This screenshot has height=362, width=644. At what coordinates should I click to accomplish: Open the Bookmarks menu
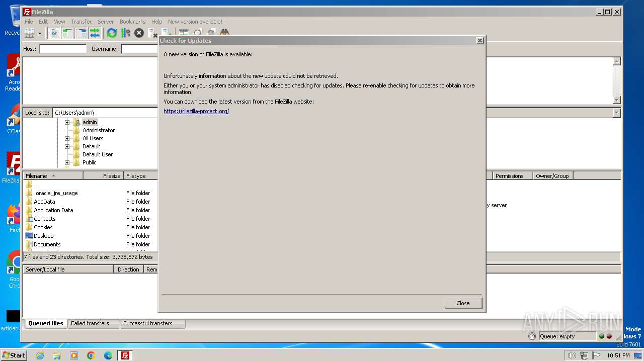(132, 22)
